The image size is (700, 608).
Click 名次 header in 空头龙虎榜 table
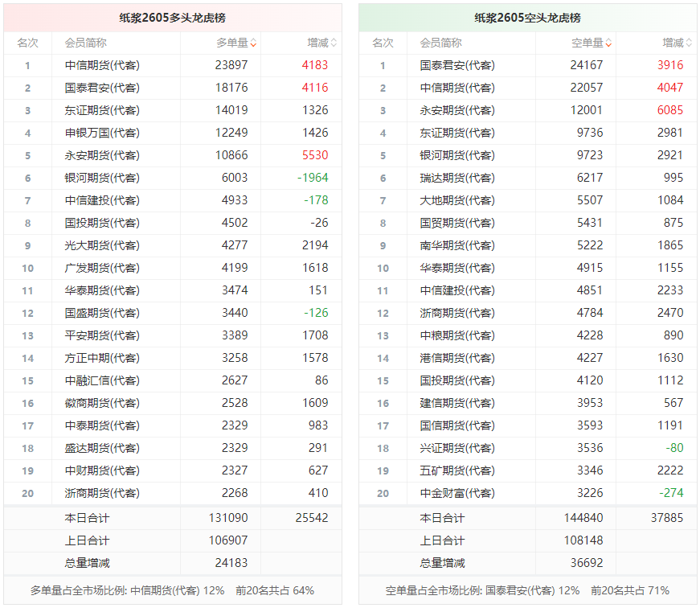pyautogui.click(x=383, y=43)
